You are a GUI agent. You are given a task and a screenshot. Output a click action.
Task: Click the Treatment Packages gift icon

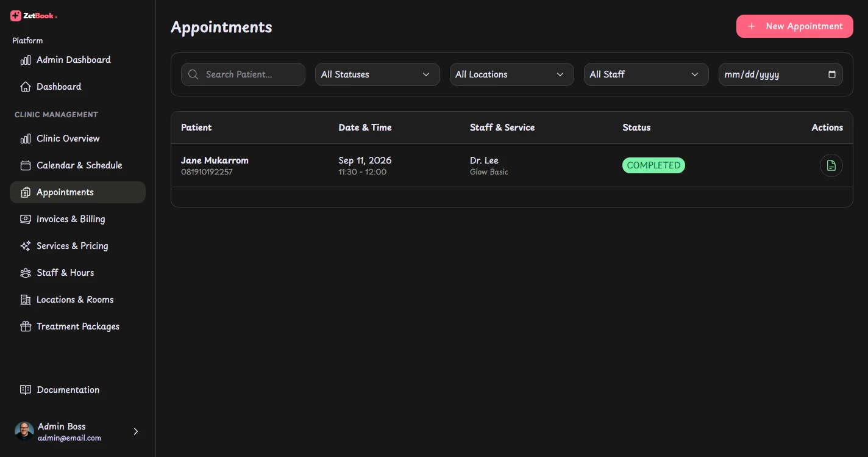pos(26,326)
